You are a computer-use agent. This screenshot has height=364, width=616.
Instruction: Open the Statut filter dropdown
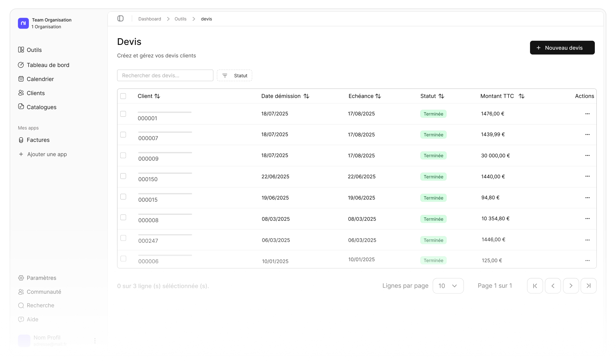[235, 76]
